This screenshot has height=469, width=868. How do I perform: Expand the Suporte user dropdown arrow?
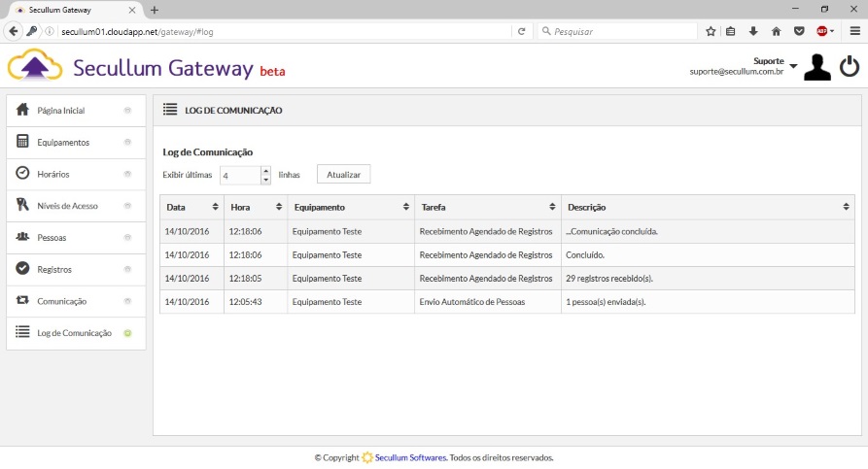pyautogui.click(x=793, y=66)
